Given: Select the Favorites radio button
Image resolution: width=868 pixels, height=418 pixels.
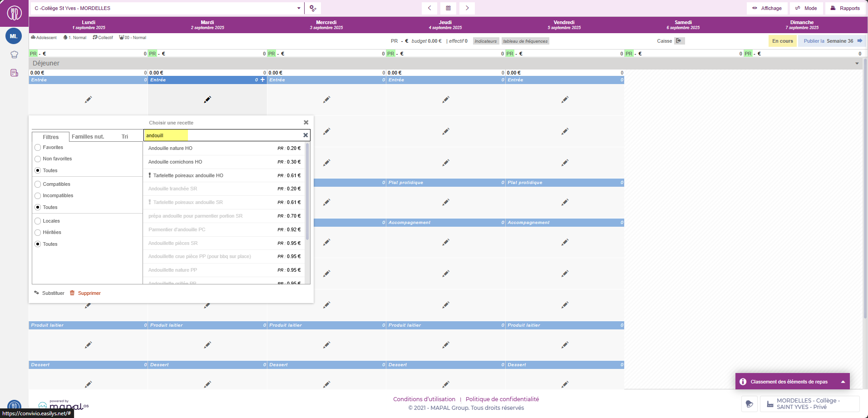Looking at the screenshot, I should pyautogui.click(x=38, y=147).
